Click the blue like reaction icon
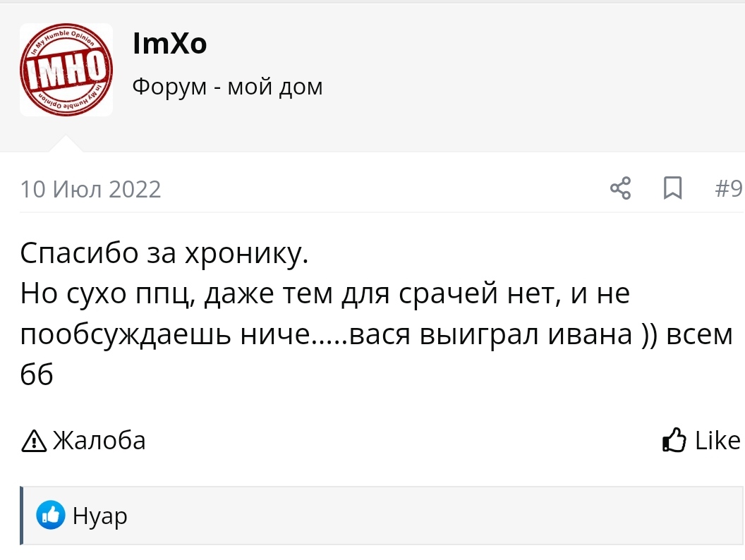 (x=51, y=516)
